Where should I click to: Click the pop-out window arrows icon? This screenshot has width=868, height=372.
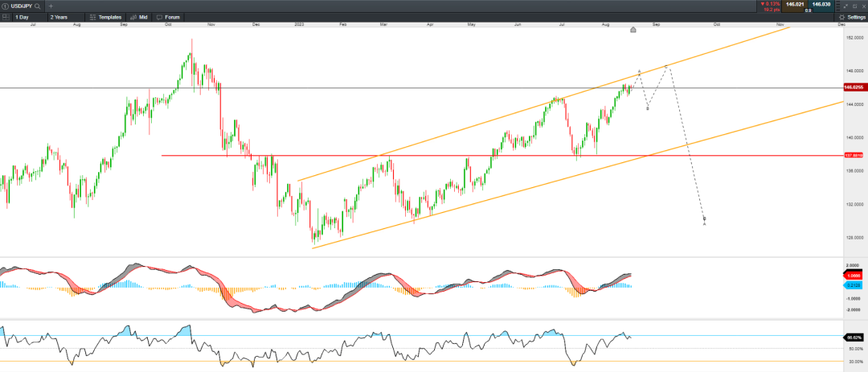845,6
